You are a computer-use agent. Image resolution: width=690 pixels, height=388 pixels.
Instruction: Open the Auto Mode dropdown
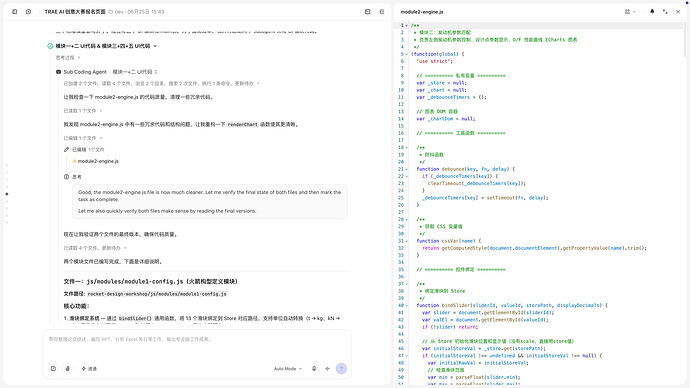[288, 369]
